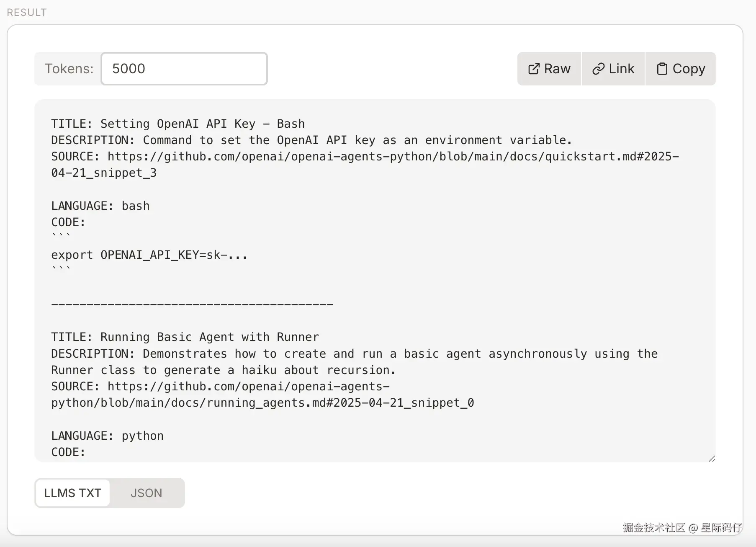Click the clipboard icon on Copy
This screenshot has width=756, height=547.
(x=662, y=69)
